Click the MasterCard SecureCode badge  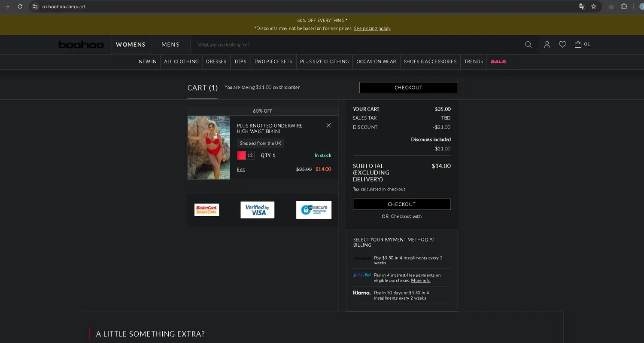(207, 210)
